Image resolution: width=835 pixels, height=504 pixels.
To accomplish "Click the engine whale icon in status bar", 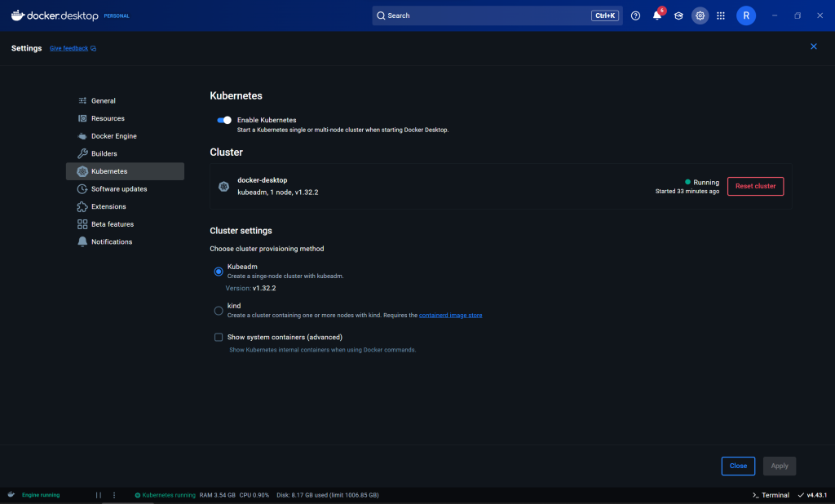I will point(11,494).
